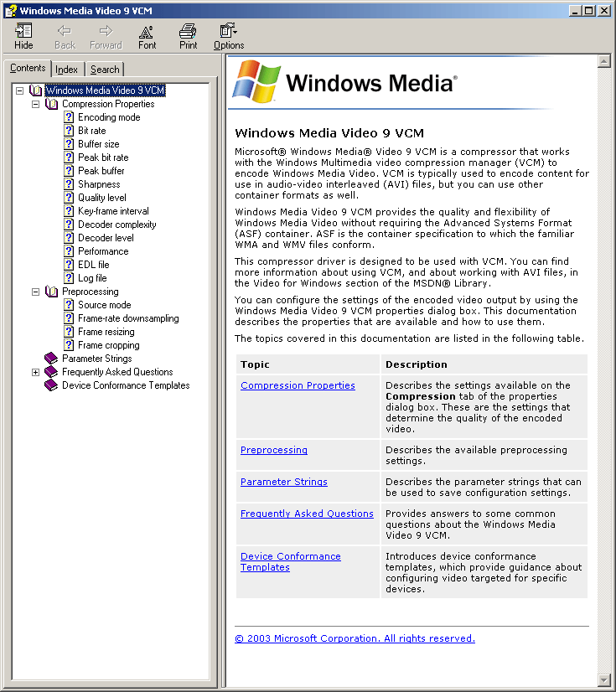The width and height of the screenshot is (616, 692).
Task: Open the Options toolbar icon
Action: (228, 30)
